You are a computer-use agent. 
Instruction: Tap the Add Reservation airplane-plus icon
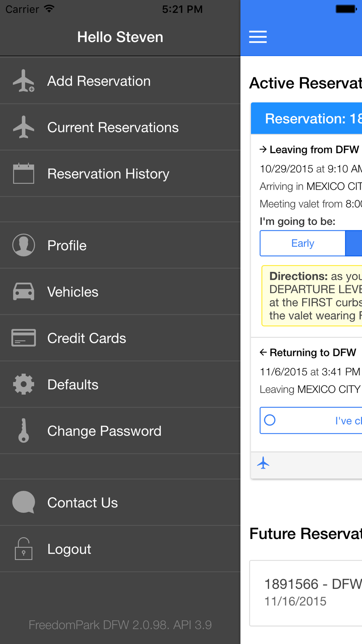coord(24,81)
